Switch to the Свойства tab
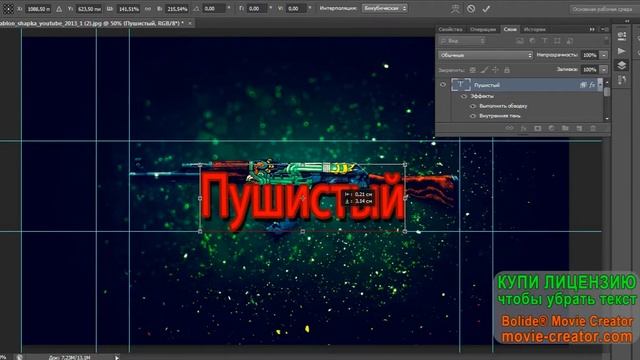Screen dimensions: 640x360 (450, 29)
